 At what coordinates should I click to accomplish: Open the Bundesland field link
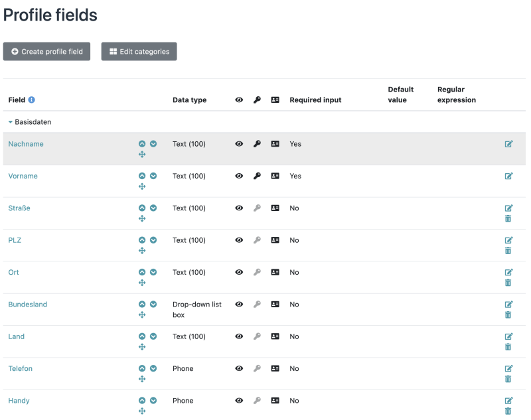[x=27, y=304]
